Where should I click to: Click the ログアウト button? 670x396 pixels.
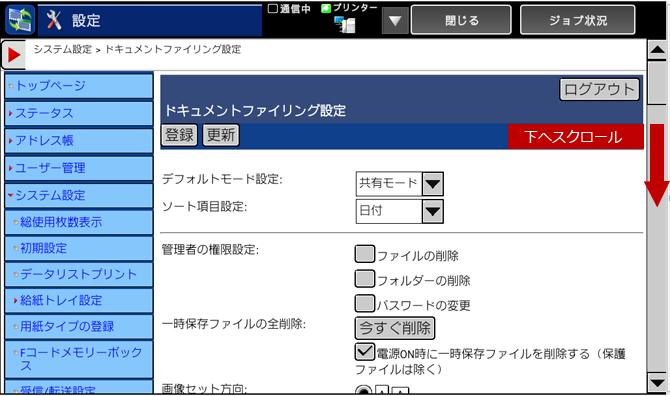[x=599, y=89]
